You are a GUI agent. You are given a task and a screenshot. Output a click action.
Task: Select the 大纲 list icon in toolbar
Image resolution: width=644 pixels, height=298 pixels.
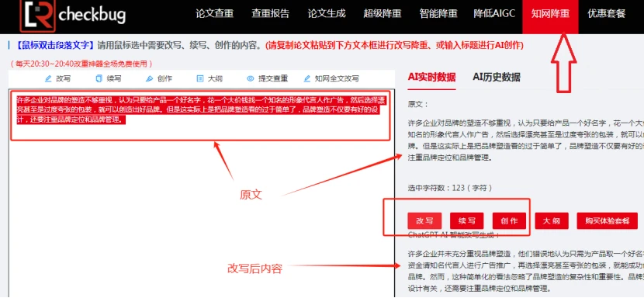click(200, 78)
